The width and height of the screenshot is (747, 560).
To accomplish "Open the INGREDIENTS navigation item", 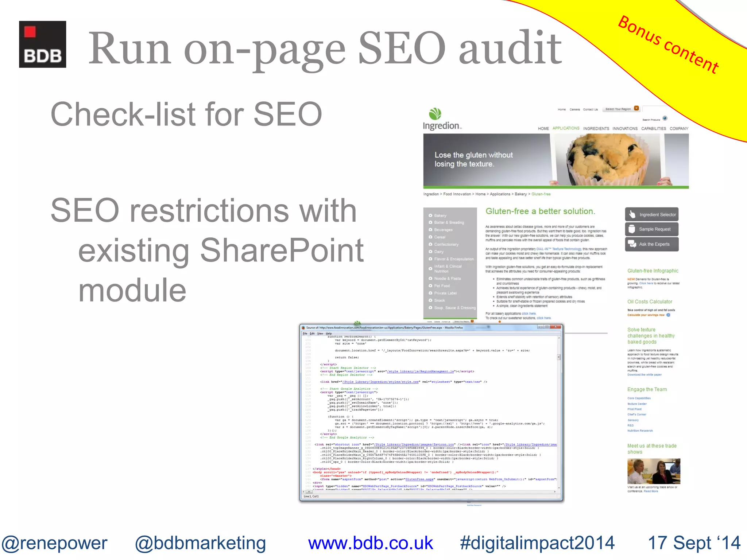I will 596,129.
